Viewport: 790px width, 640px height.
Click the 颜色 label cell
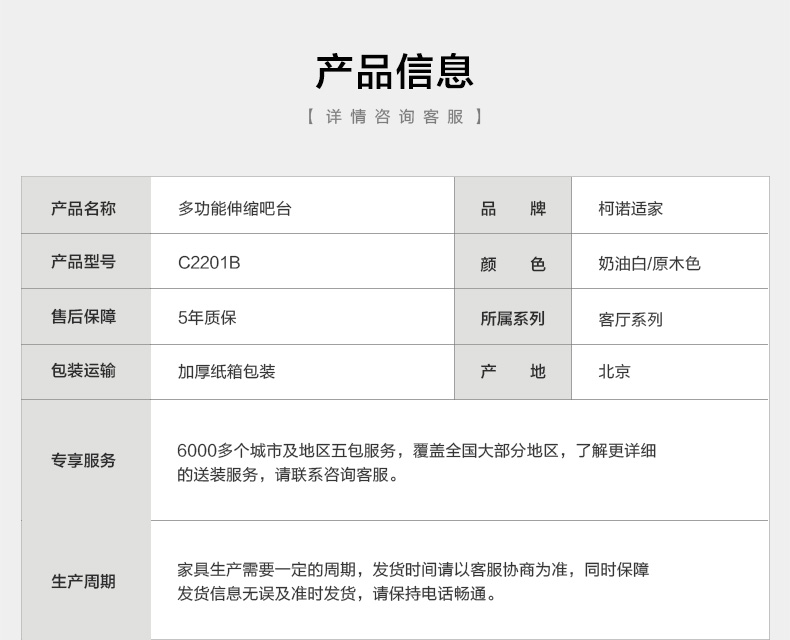513,261
